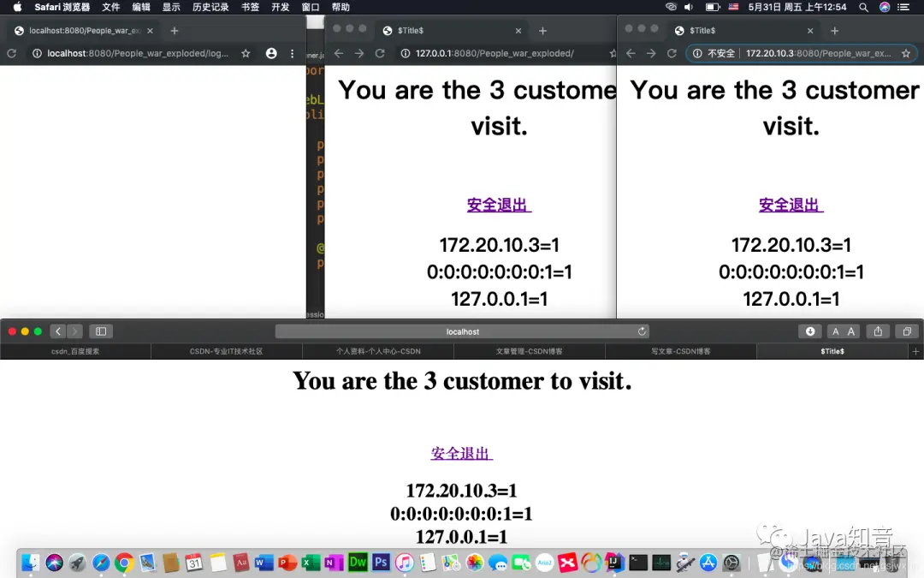Open new tab in the 172.20.10.3 window

[x=834, y=31]
